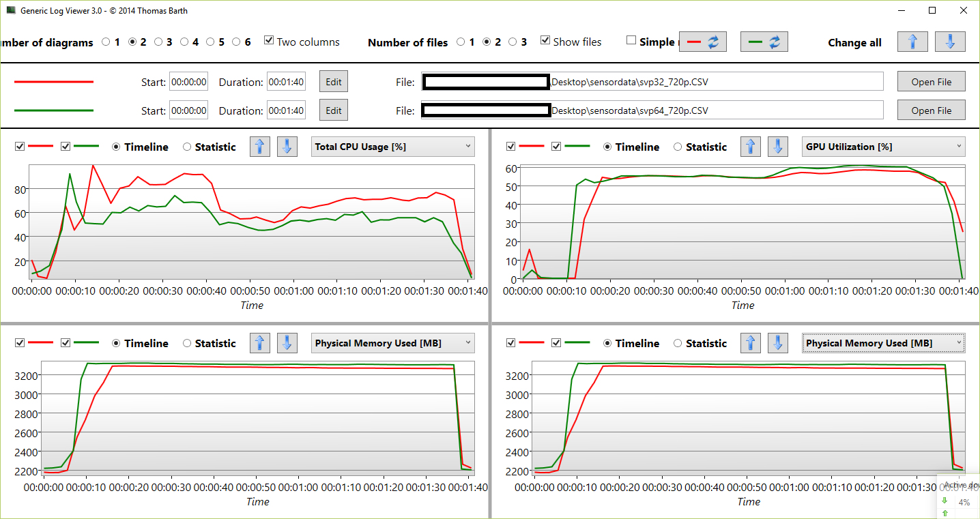Viewport: 980px width, 519px height.
Task: Click the red line color sample in file row
Action: pos(54,82)
